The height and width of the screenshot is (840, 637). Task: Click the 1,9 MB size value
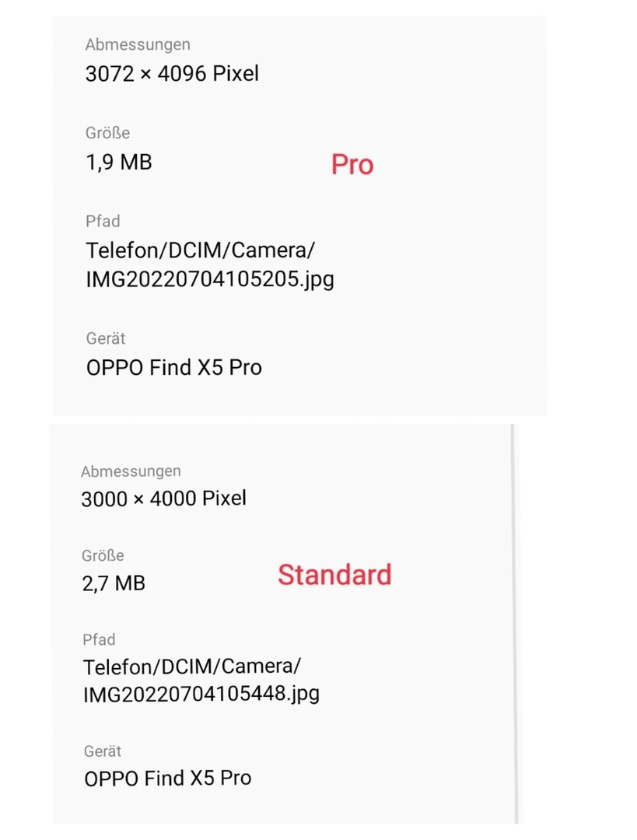119,162
